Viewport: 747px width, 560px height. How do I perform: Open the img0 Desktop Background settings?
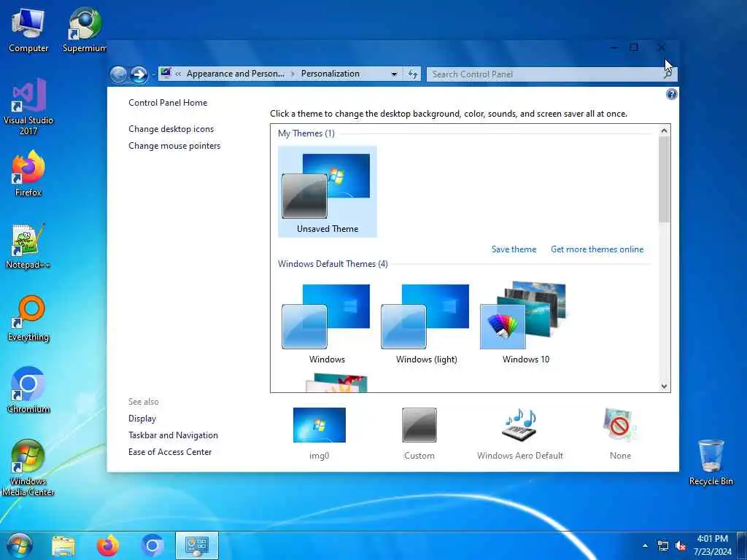pos(320,434)
